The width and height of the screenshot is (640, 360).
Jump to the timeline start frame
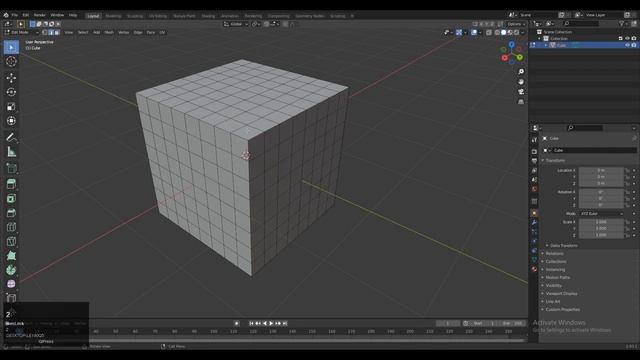(x=251, y=323)
